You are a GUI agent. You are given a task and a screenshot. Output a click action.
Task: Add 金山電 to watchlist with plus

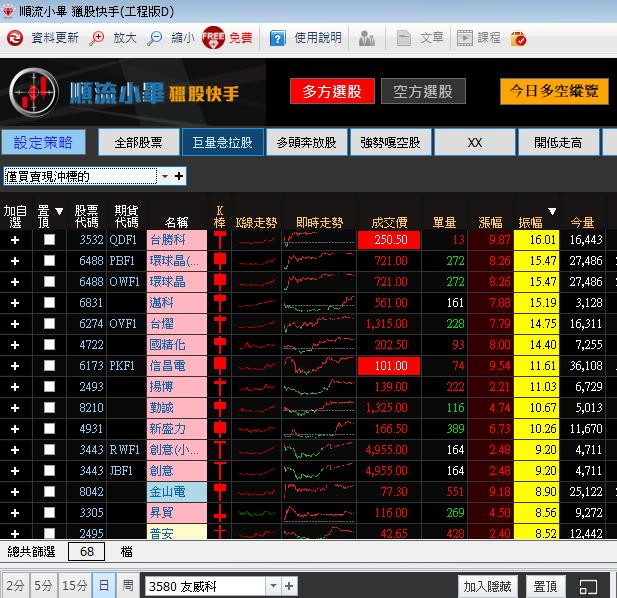[x=15, y=492]
